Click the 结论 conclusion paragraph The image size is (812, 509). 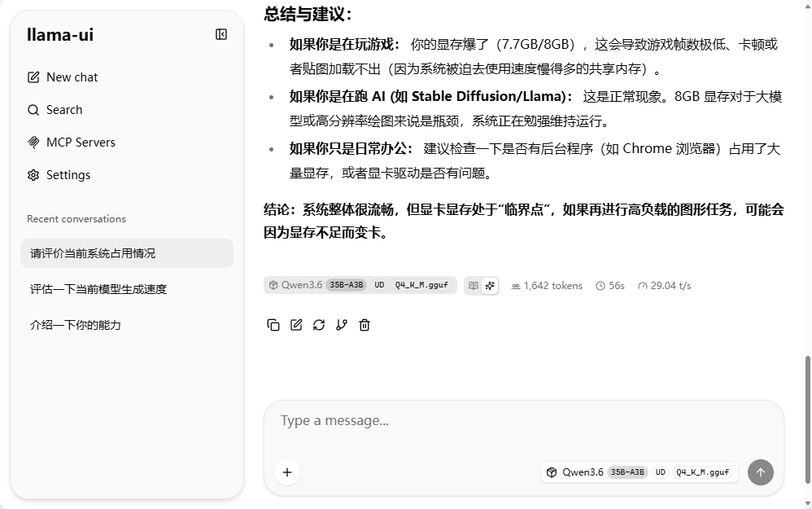[523, 221]
